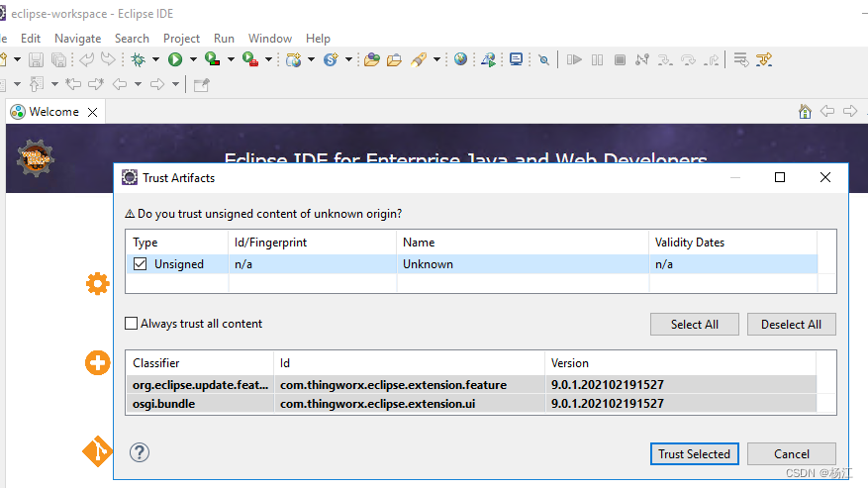Click the Debug bug icon

(x=138, y=59)
